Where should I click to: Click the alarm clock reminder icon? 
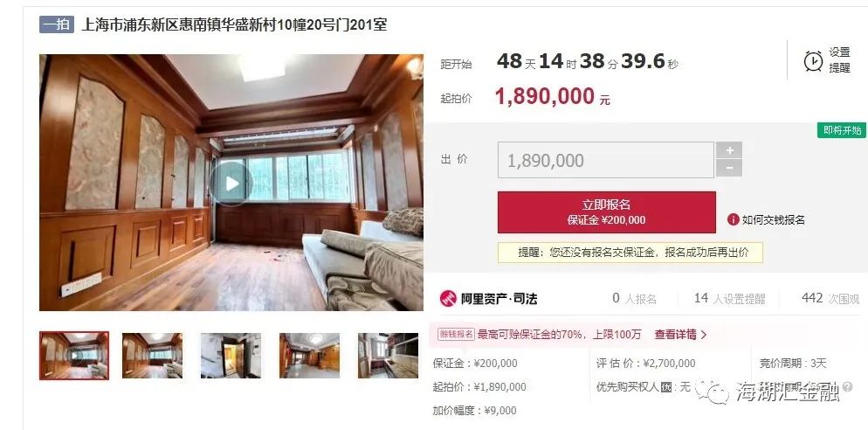(x=813, y=60)
